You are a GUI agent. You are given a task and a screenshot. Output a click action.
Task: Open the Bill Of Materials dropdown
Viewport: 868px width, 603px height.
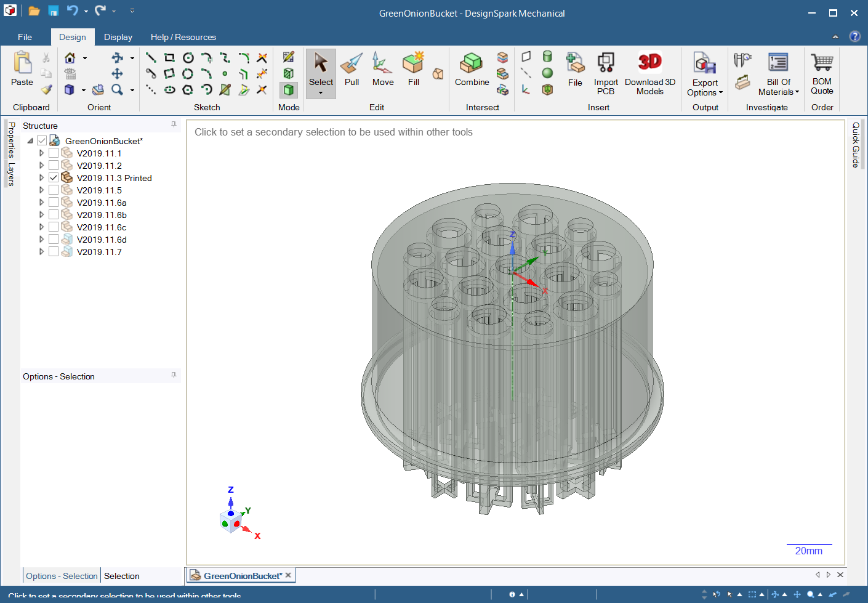coord(797,92)
